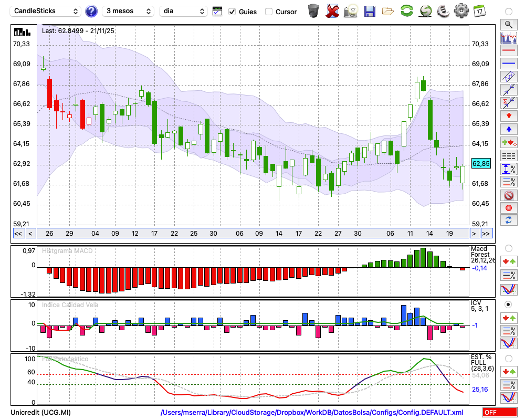Open the calendar date icon
Image resolution: width=525 pixels, height=420 pixels.
click(x=479, y=11)
